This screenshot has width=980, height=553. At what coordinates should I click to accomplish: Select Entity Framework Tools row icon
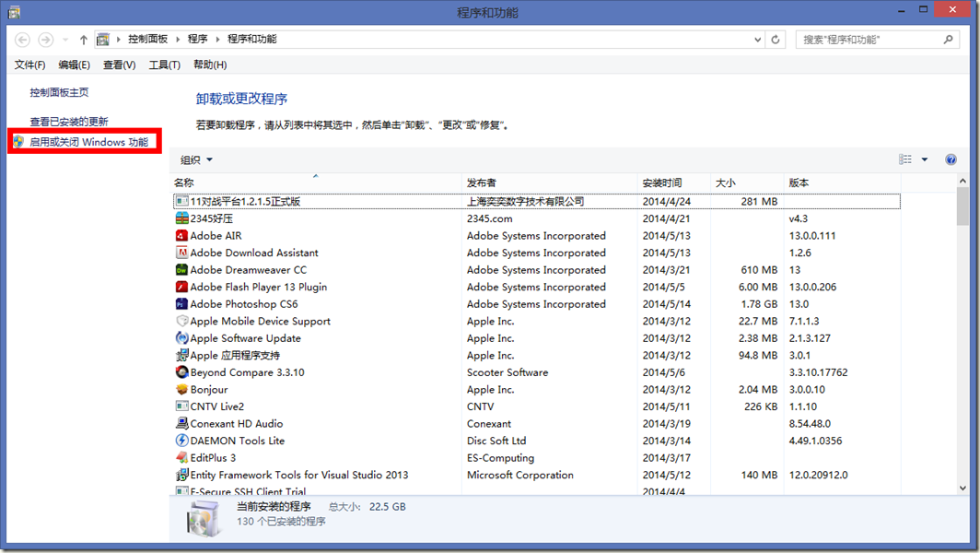pos(181,475)
